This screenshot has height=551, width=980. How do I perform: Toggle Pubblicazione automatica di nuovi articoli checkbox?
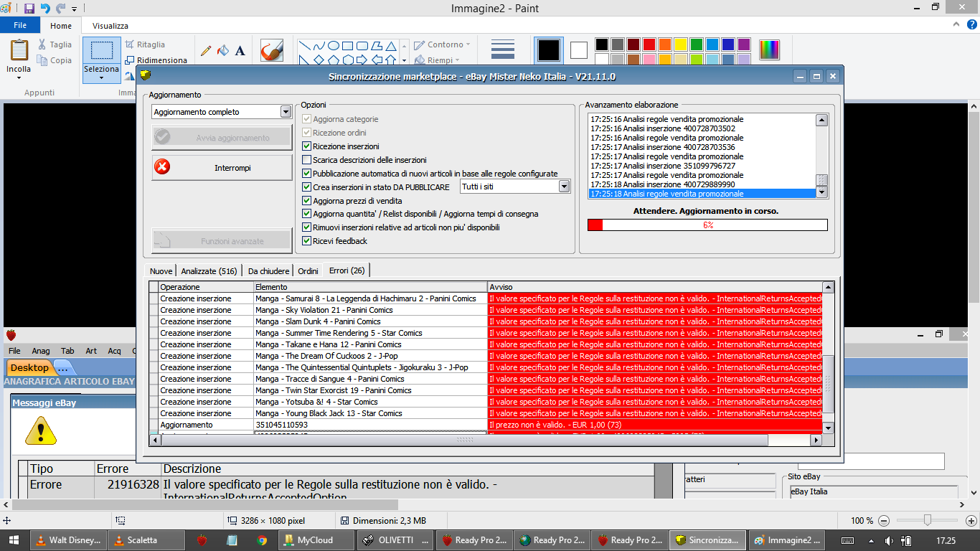[307, 174]
